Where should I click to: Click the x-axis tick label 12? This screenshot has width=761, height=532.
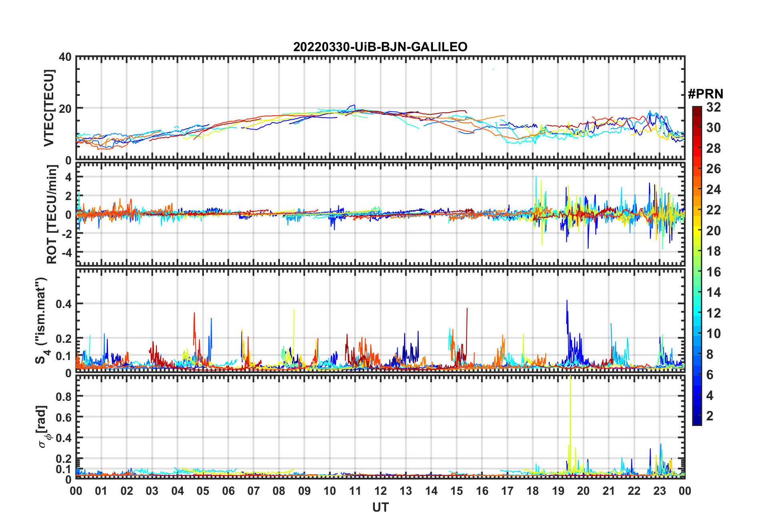(x=380, y=491)
